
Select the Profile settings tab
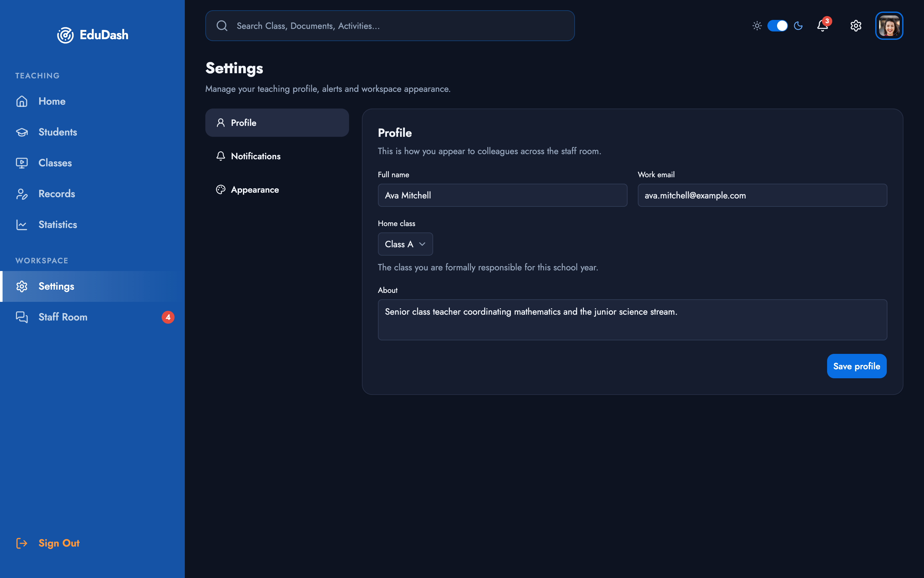point(277,123)
